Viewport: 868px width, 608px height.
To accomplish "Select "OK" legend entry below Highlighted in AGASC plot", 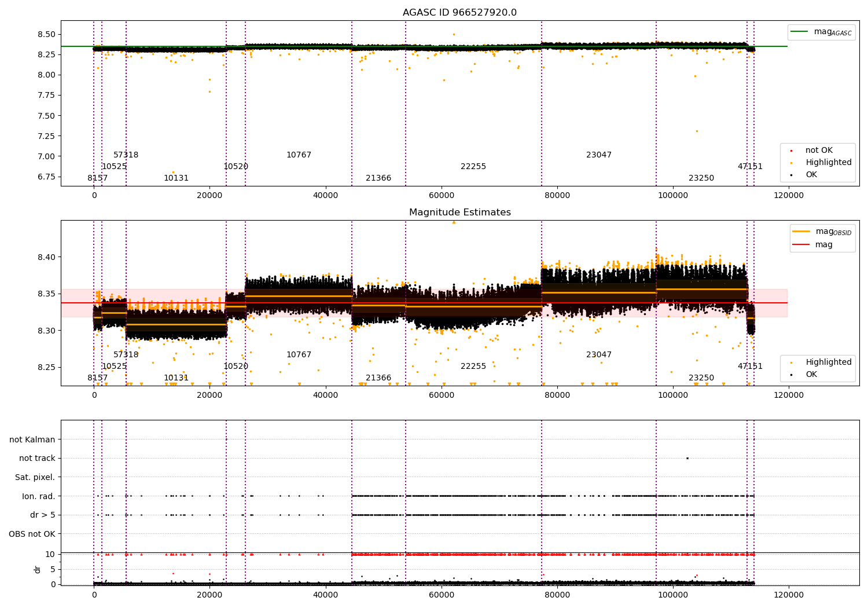I will pos(811,174).
